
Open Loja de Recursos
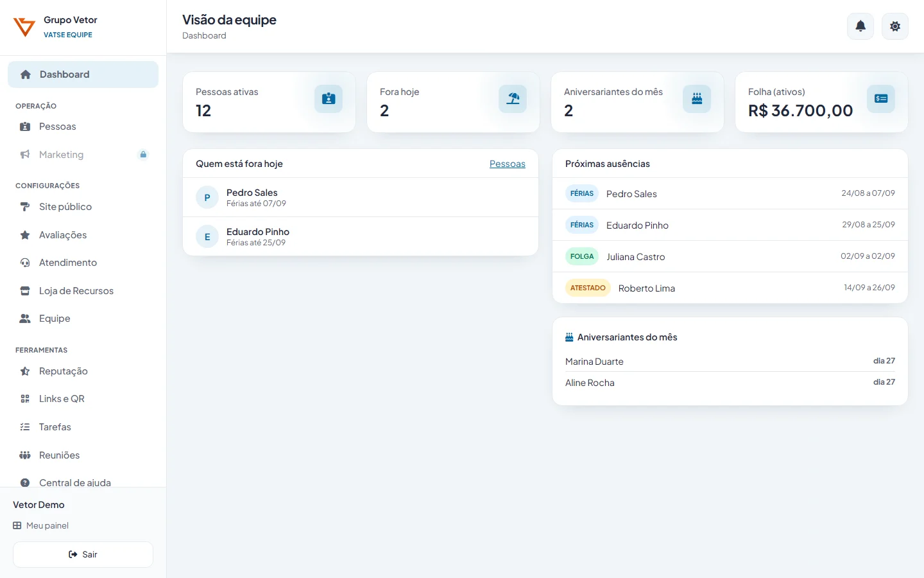[x=83, y=291]
